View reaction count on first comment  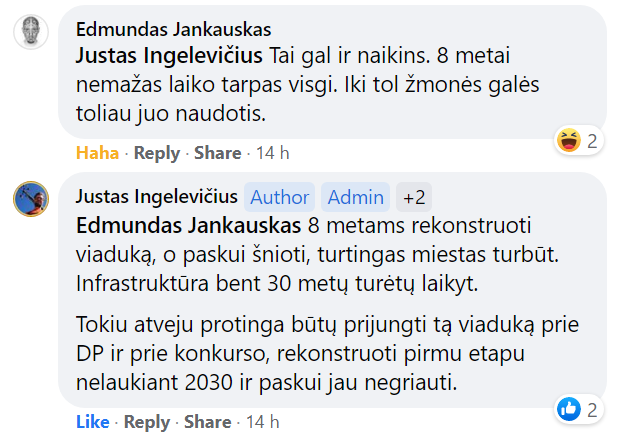coord(592,141)
